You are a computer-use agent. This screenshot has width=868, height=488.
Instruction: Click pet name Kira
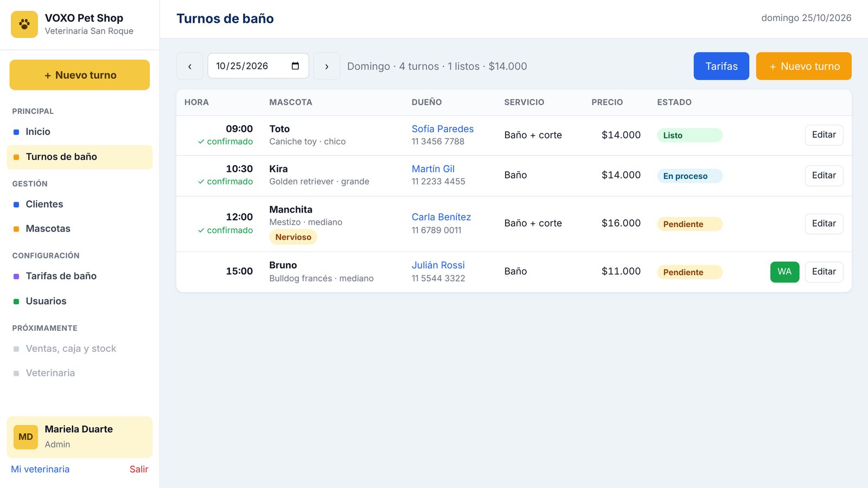[278, 169]
